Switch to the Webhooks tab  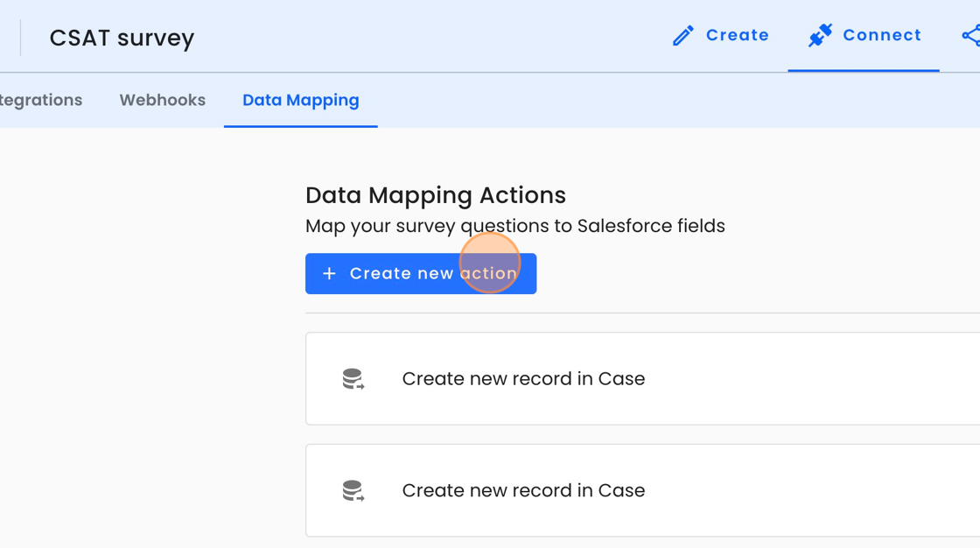[x=163, y=101]
